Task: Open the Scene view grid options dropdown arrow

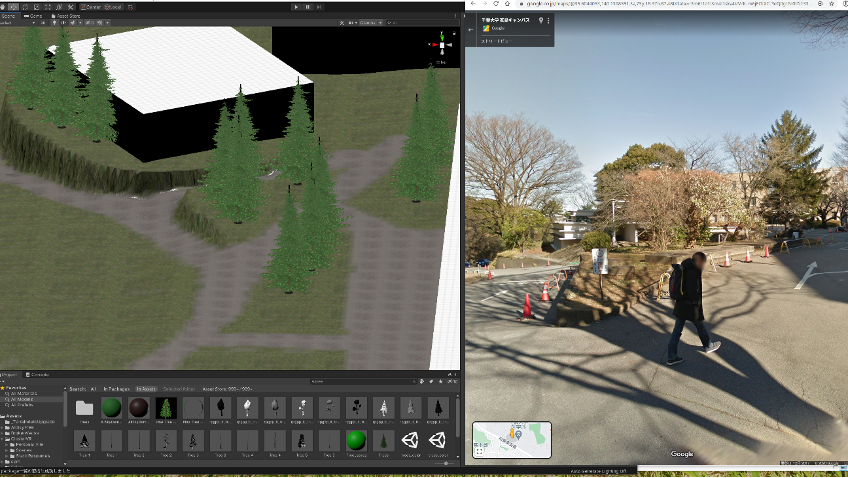Action: [107, 23]
